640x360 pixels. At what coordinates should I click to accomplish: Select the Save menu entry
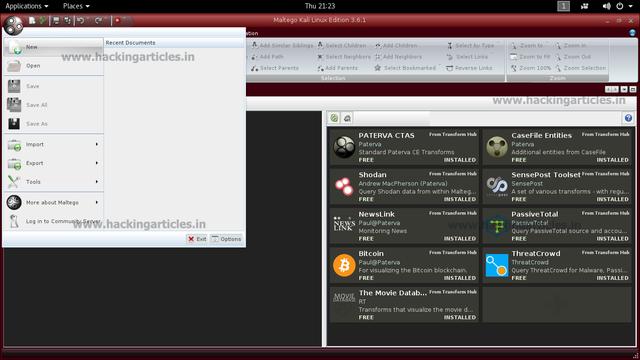tap(53, 86)
